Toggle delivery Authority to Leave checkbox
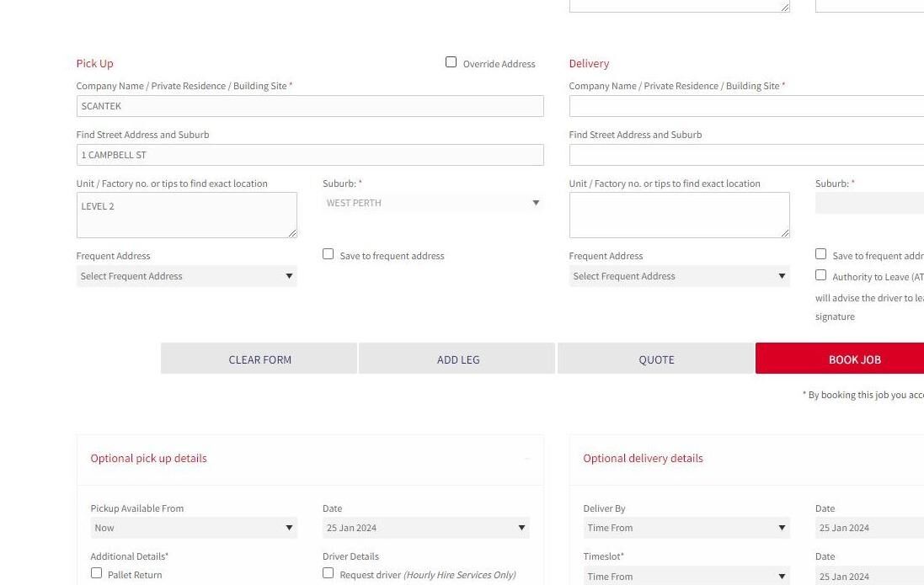This screenshot has height=585, width=924. coord(821,274)
